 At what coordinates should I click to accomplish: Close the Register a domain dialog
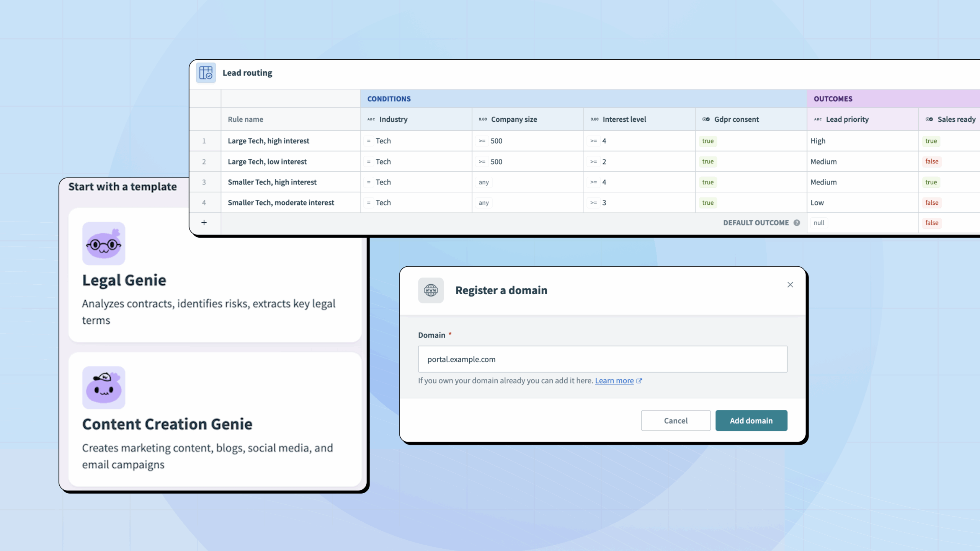[790, 285]
